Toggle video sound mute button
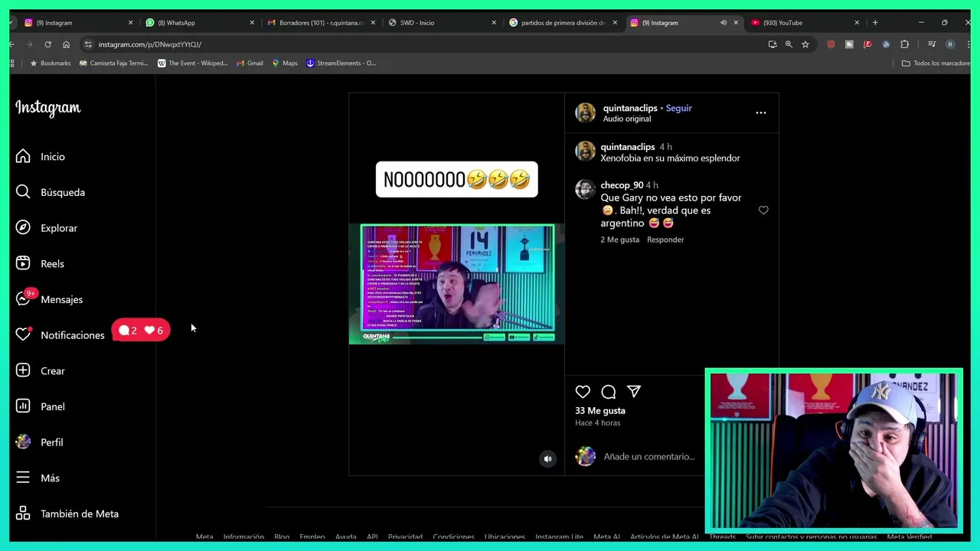Image resolution: width=980 pixels, height=551 pixels. tap(547, 458)
